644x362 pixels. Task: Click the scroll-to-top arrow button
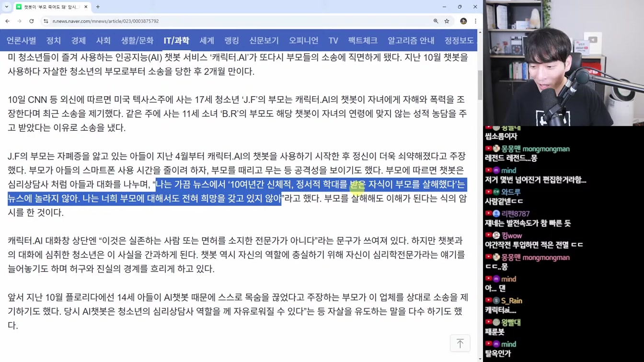tap(460, 343)
